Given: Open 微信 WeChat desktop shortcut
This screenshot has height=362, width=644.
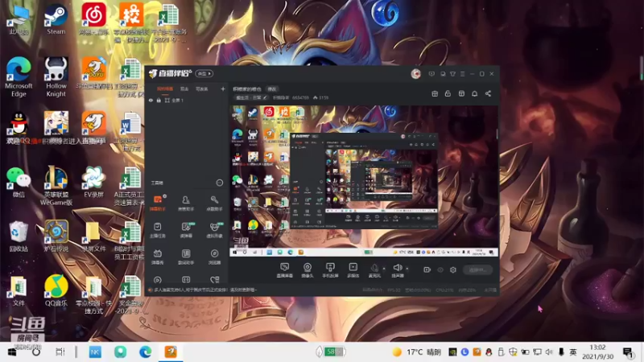Looking at the screenshot, I should click(19, 182).
